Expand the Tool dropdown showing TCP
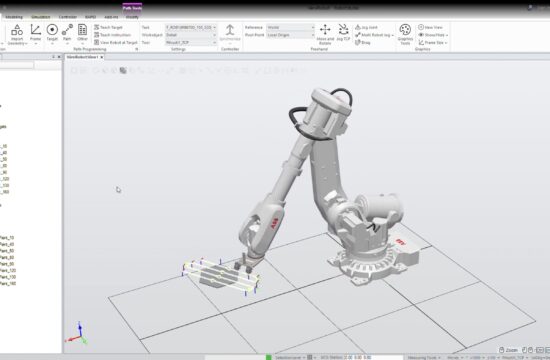This screenshot has height=360, width=550. [x=191, y=42]
